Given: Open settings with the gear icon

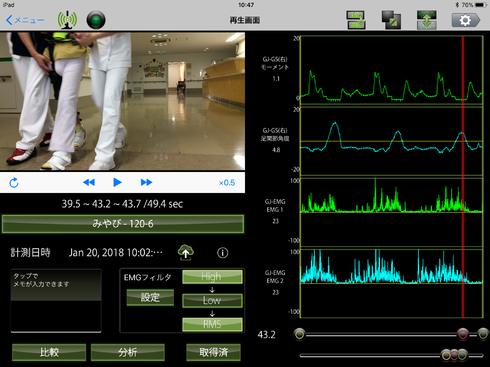Looking at the screenshot, I should coord(466,20).
